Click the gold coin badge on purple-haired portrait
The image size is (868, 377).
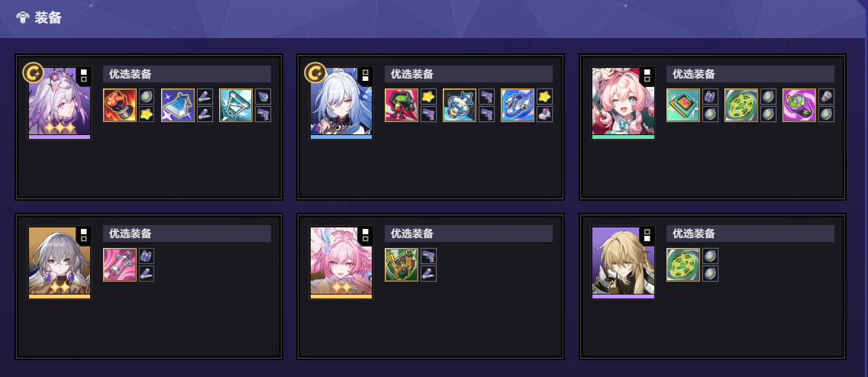tap(34, 72)
